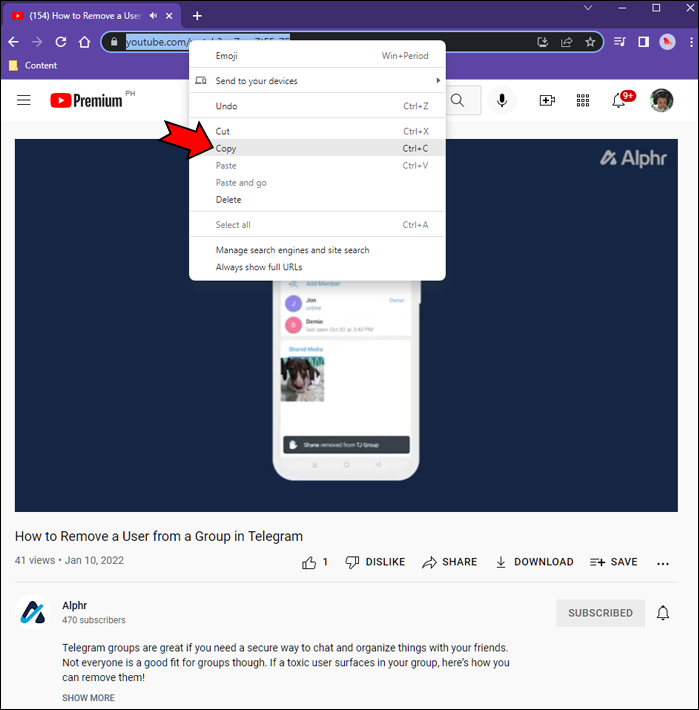699x710 pixels.
Task: Click the '41 views • Jan 10, 2022' text
Action: pyautogui.click(x=69, y=561)
